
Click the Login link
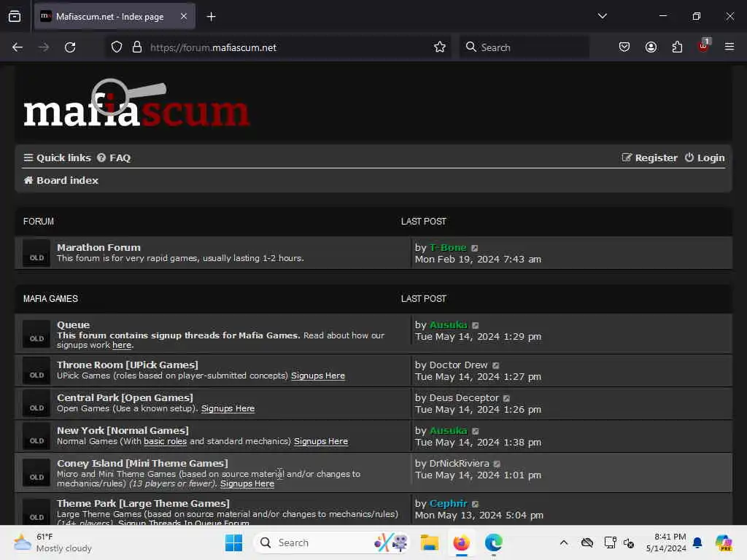(x=705, y=157)
